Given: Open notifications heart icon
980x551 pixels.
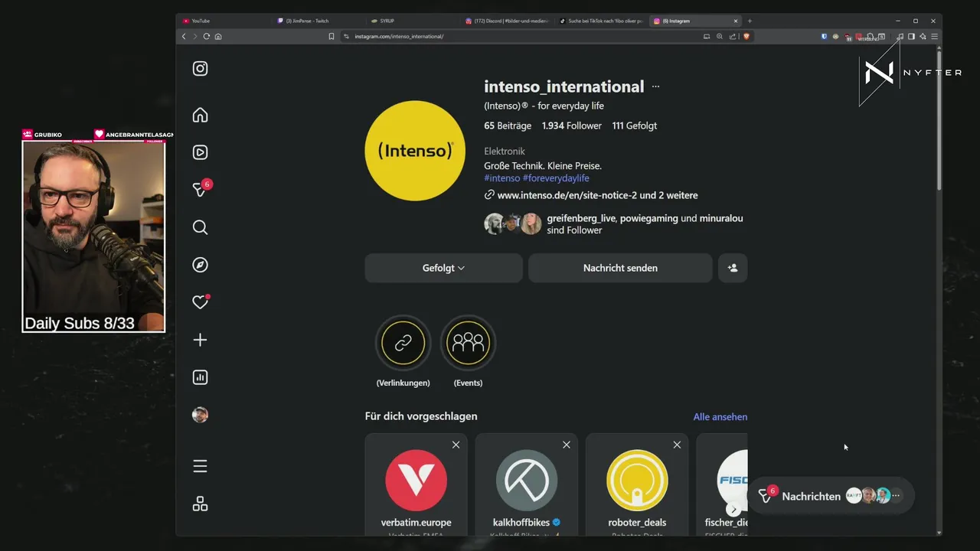Looking at the screenshot, I should click(x=200, y=302).
